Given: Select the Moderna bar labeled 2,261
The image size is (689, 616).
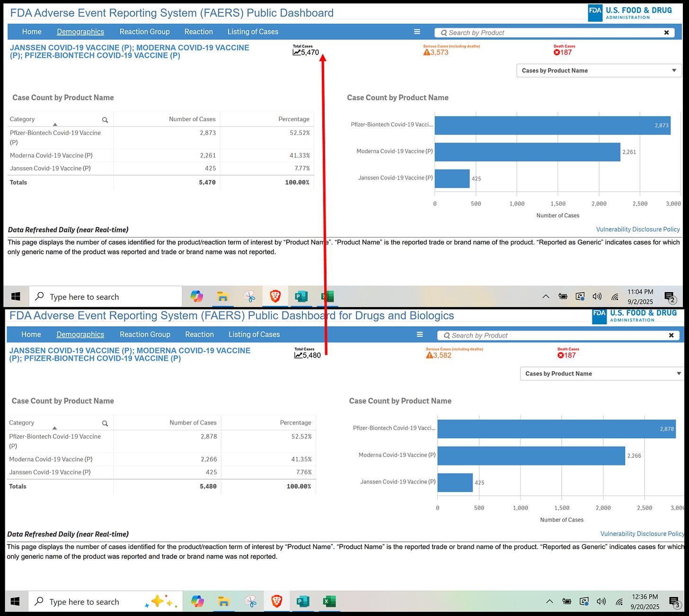Looking at the screenshot, I should pyautogui.click(x=528, y=152).
